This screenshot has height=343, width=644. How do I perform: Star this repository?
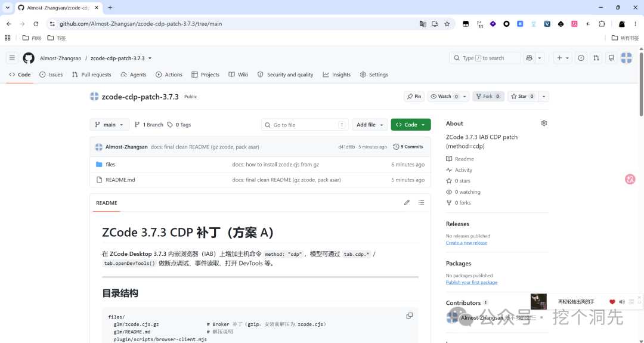(x=523, y=97)
